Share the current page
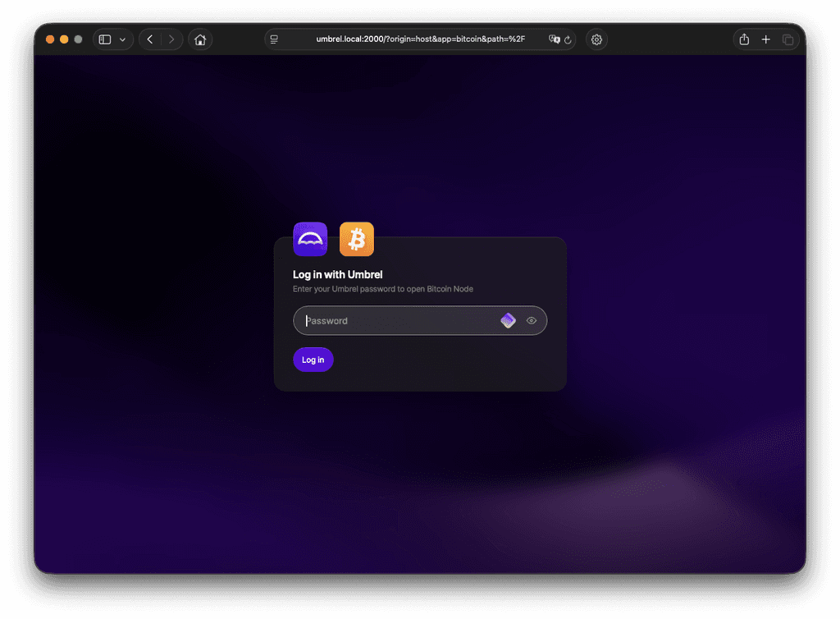840x619 pixels. tap(743, 39)
